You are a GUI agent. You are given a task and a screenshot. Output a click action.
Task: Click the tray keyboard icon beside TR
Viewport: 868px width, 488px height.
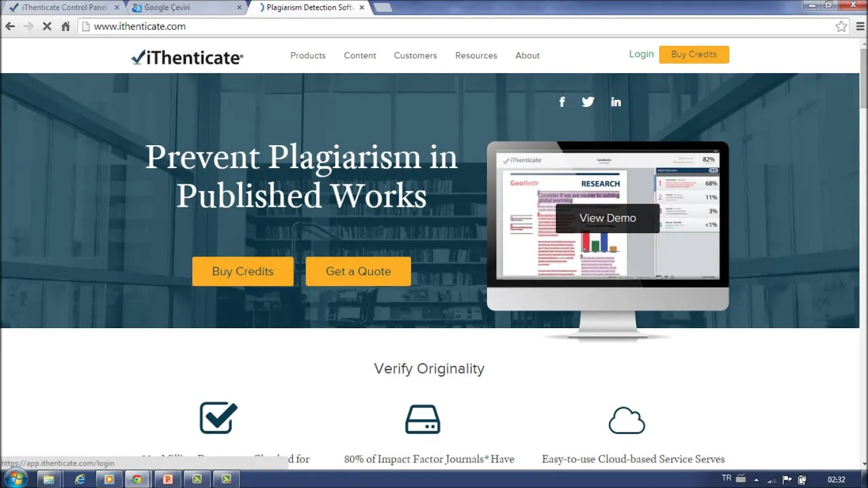click(741, 479)
